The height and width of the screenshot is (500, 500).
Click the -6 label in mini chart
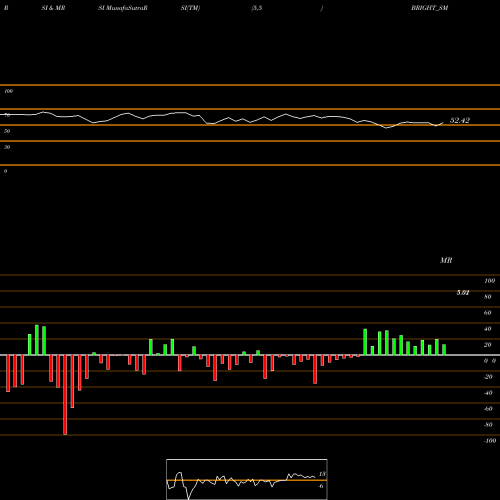[x=321, y=486]
